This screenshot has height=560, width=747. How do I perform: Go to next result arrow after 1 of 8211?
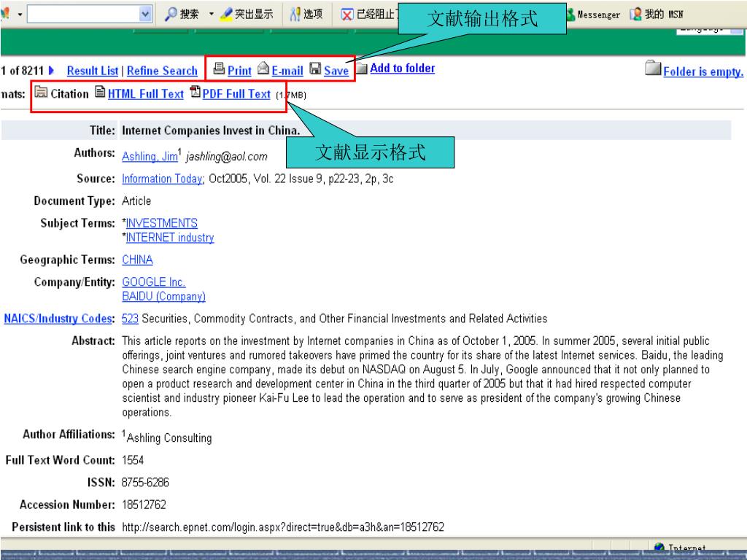click(x=52, y=71)
